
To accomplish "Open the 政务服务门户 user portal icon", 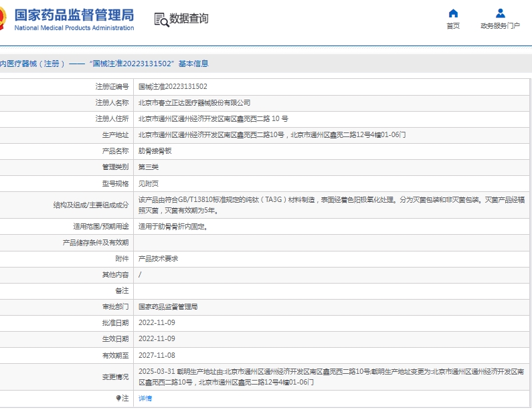I will pos(500,13).
